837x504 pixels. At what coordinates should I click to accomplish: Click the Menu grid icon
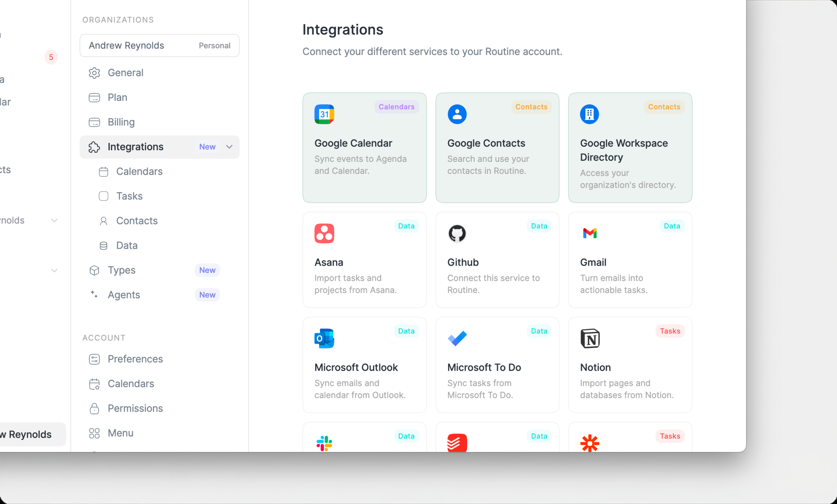94,433
